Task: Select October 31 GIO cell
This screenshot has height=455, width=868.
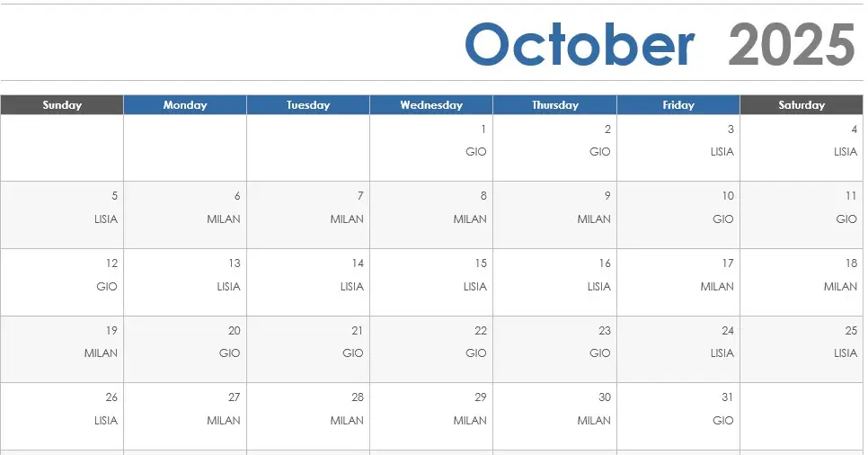Action: click(678, 416)
